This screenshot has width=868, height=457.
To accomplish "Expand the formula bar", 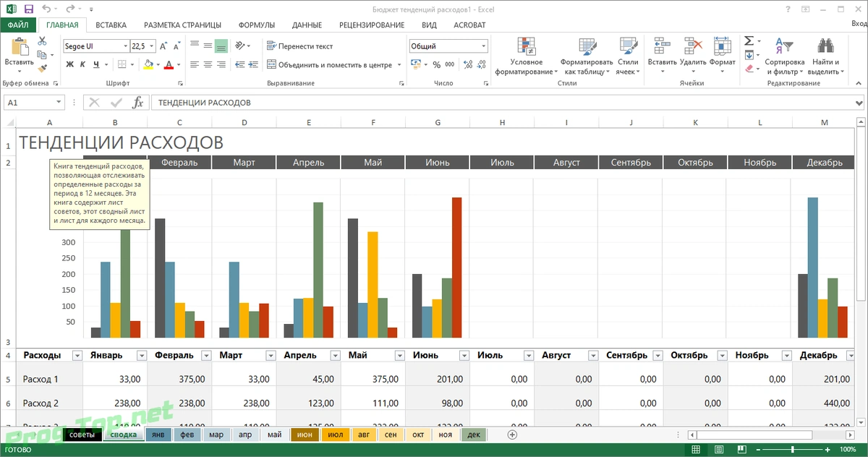I will (859, 103).
